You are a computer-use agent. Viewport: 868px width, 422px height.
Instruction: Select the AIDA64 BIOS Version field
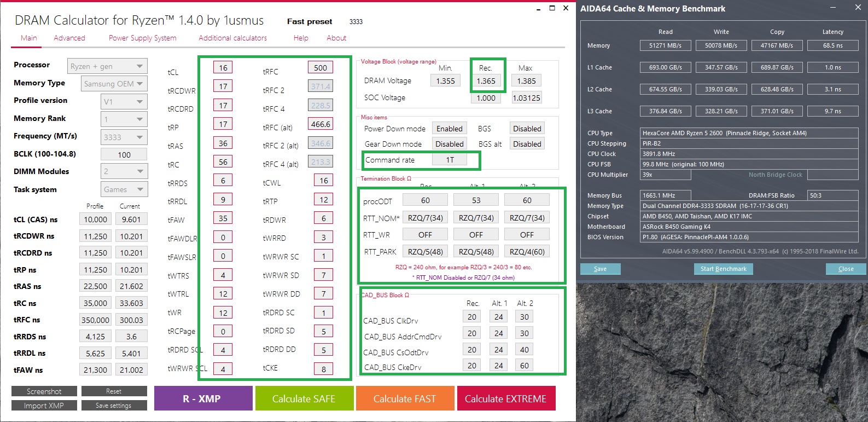point(749,237)
